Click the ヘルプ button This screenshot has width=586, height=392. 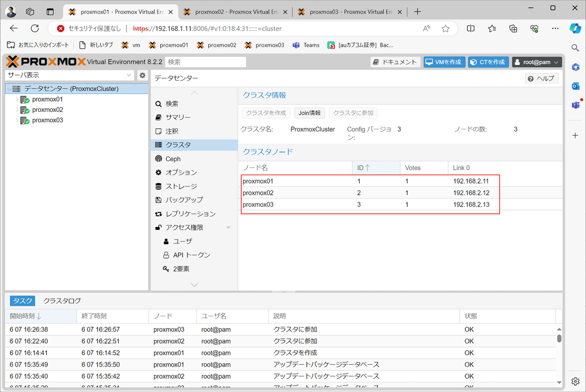pos(542,79)
